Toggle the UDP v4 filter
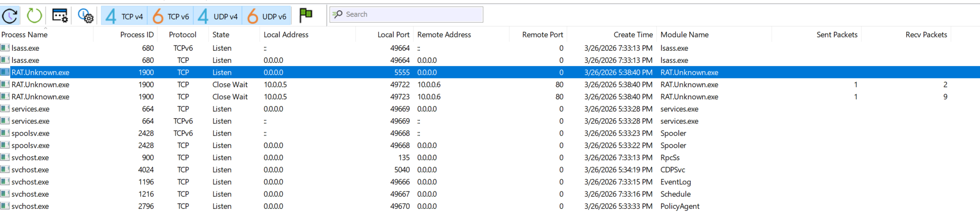Image resolution: width=980 pixels, height=213 pixels. tap(218, 16)
